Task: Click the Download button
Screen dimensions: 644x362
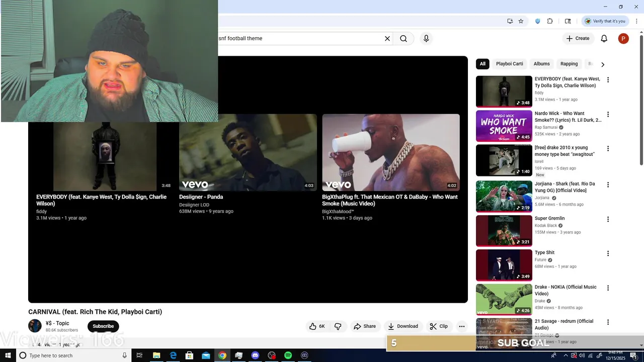Action: pyautogui.click(x=403, y=326)
